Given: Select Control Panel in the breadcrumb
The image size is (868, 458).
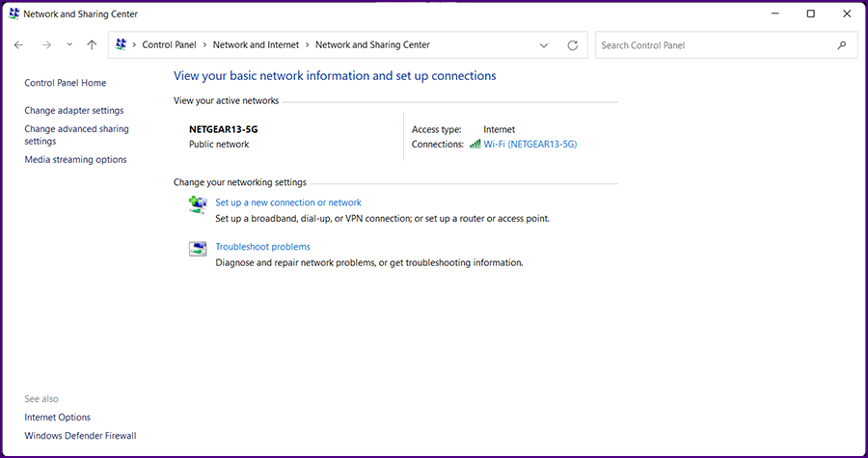Looking at the screenshot, I should (x=169, y=45).
